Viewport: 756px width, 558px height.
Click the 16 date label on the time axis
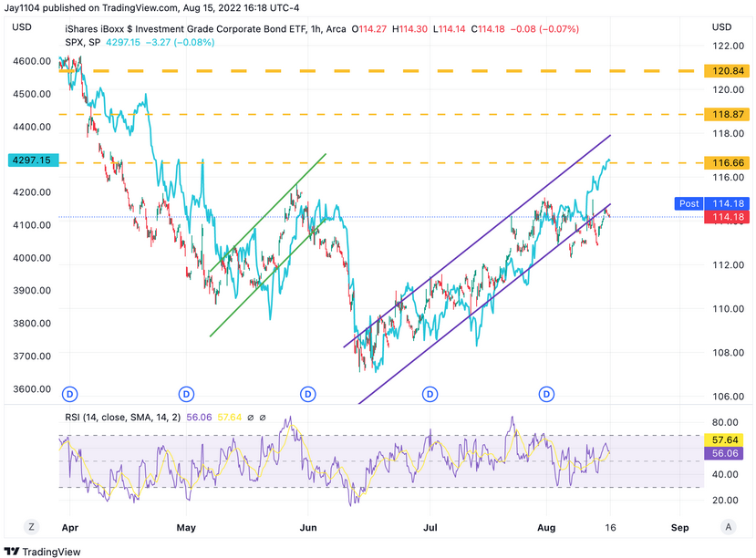tap(610, 528)
